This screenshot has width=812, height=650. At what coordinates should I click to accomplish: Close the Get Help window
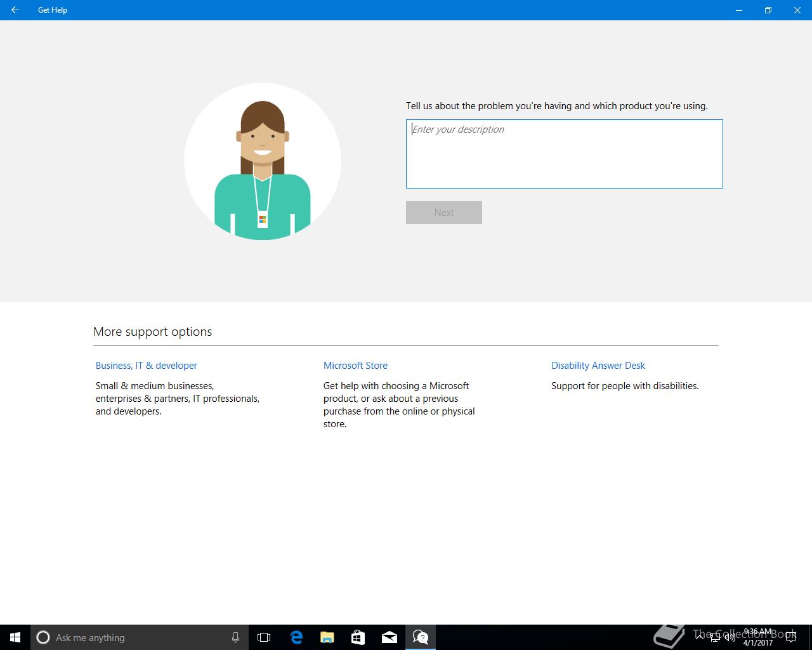[797, 10]
